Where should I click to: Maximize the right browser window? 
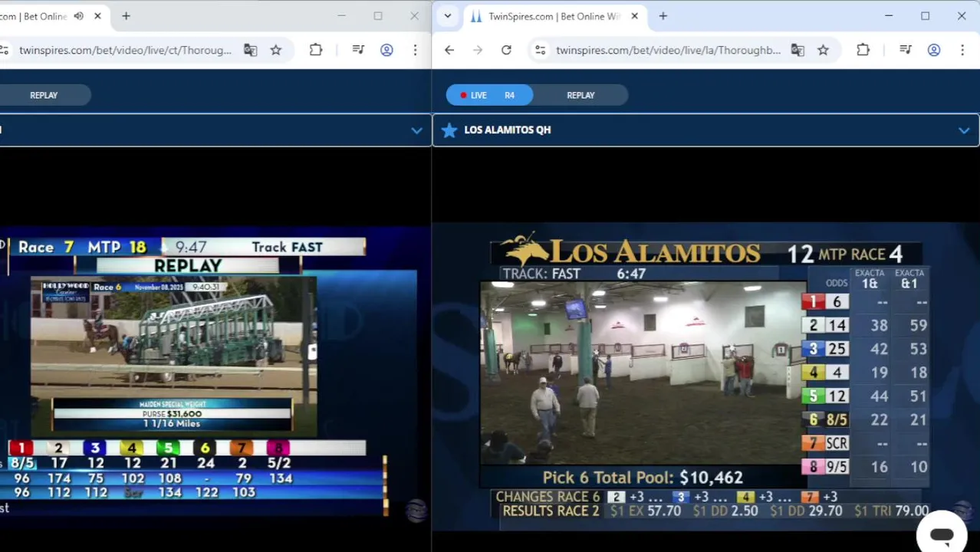tap(926, 16)
